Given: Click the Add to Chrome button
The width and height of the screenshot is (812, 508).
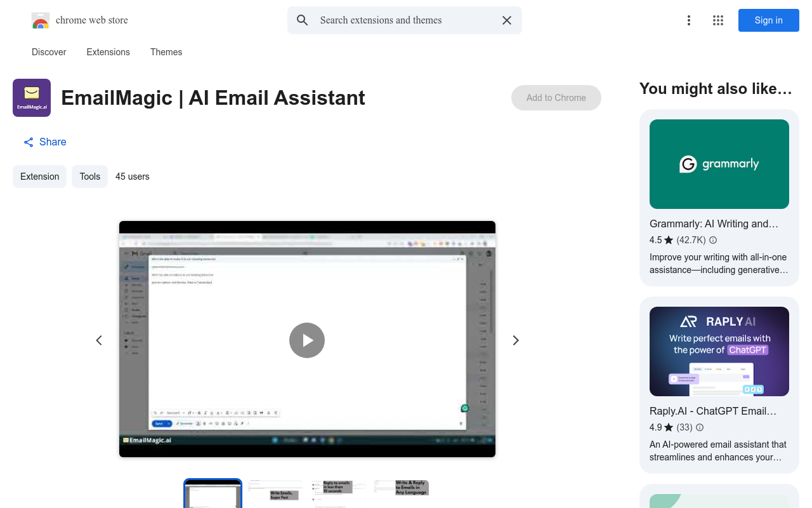Looking at the screenshot, I should pyautogui.click(x=556, y=98).
